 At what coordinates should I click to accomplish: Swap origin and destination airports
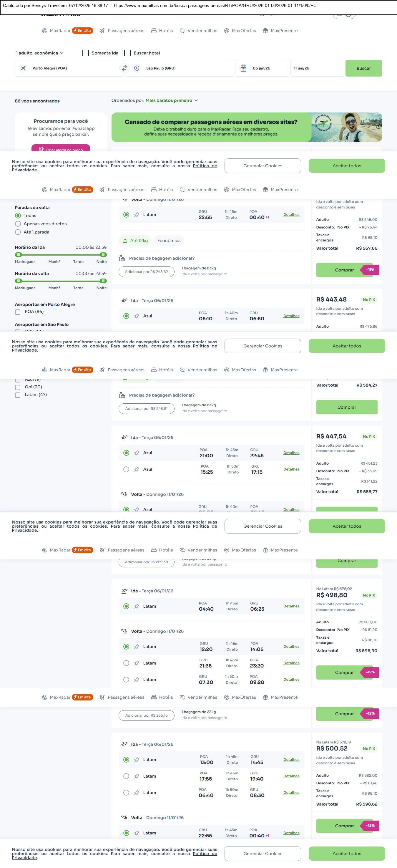coord(124,68)
